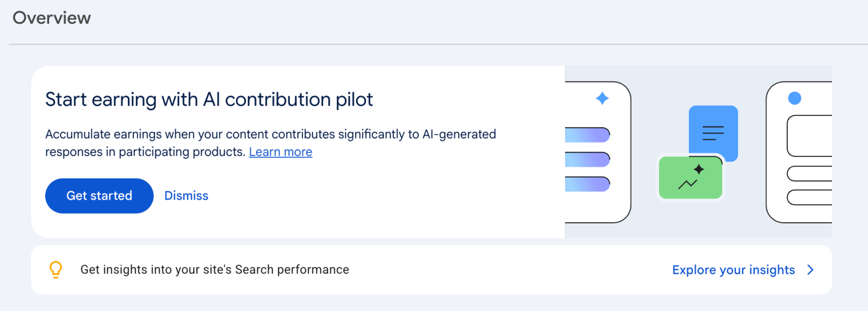Viewport: 868px width, 311px height.
Task: Click the Get insights into your site's Search performance text
Action: pos(215,270)
